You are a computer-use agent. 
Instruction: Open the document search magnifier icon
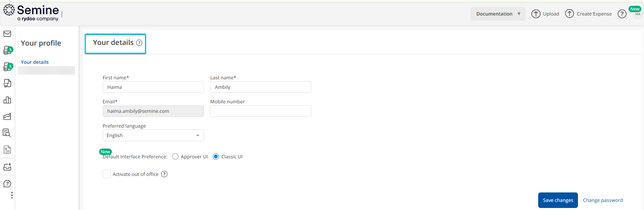[x=7, y=133]
